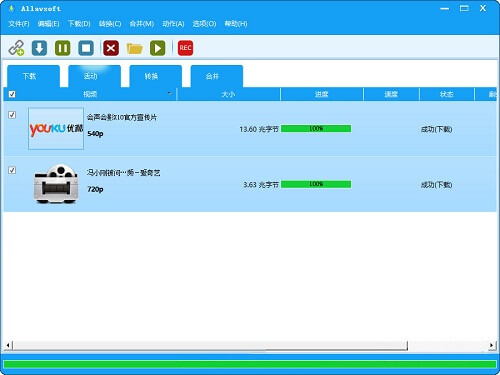Viewport: 500px width, 375px height.
Task: Switch to the 合并 tab
Action: click(x=217, y=76)
